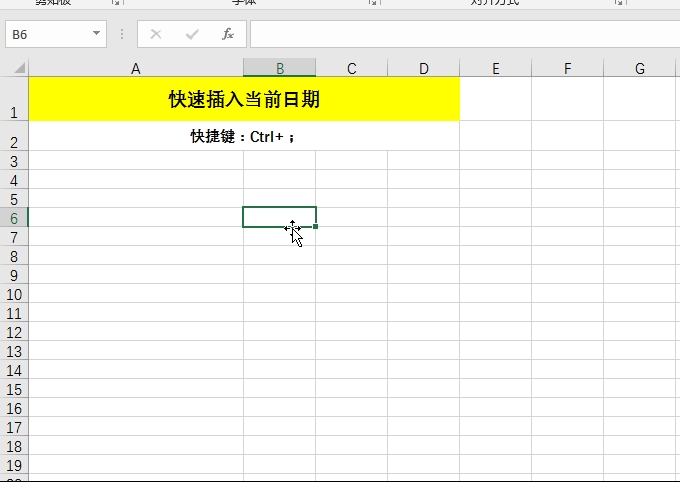
Task: Select column D header
Action: [x=424, y=68]
